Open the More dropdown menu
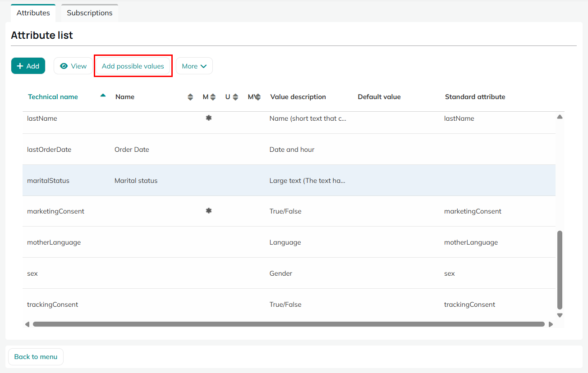The width and height of the screenshot is (588, 373). pyautogui.click(x=194, y=66)
